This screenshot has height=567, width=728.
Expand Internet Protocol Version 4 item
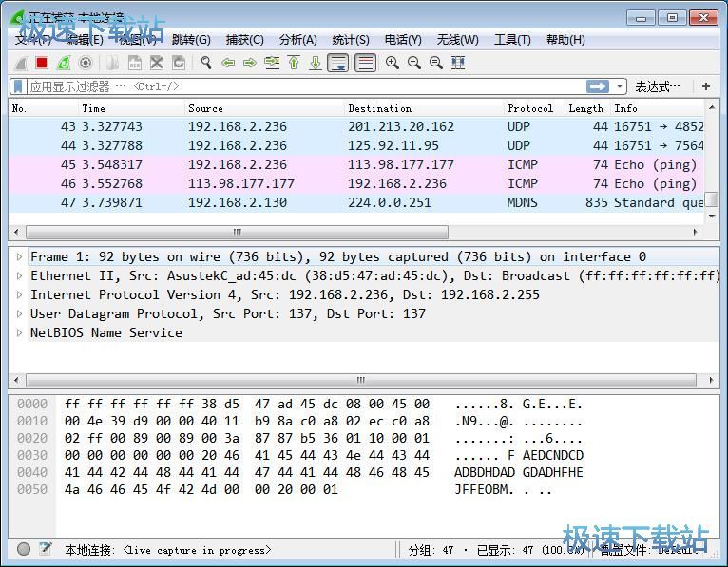pyautogui.click(x=19, y=294)
